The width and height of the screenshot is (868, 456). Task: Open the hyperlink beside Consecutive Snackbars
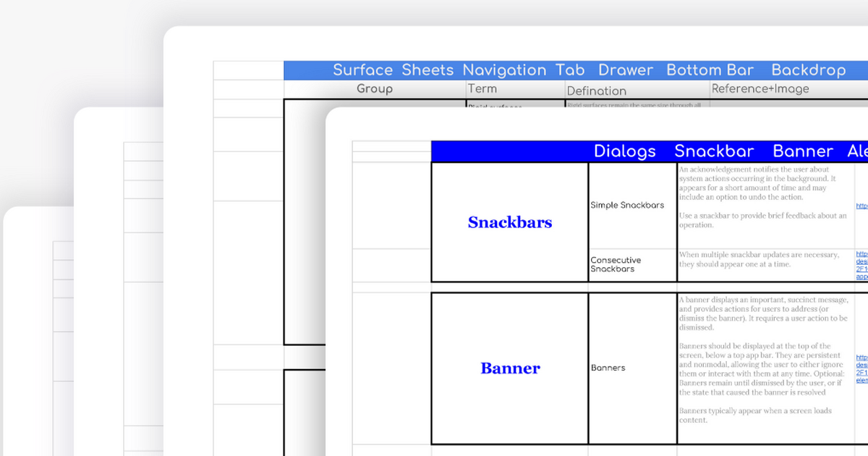[861, 264]
